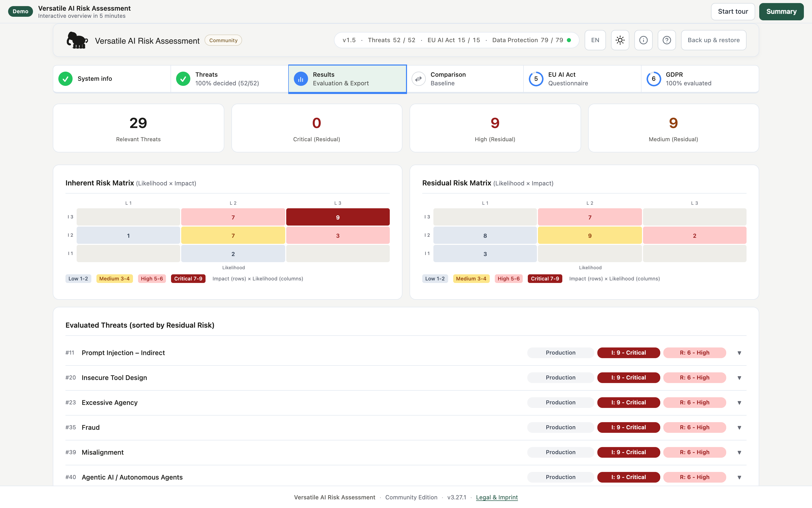Click the version and progress status pill
Screen dimensions: 812x508
(x=456, y=40)
